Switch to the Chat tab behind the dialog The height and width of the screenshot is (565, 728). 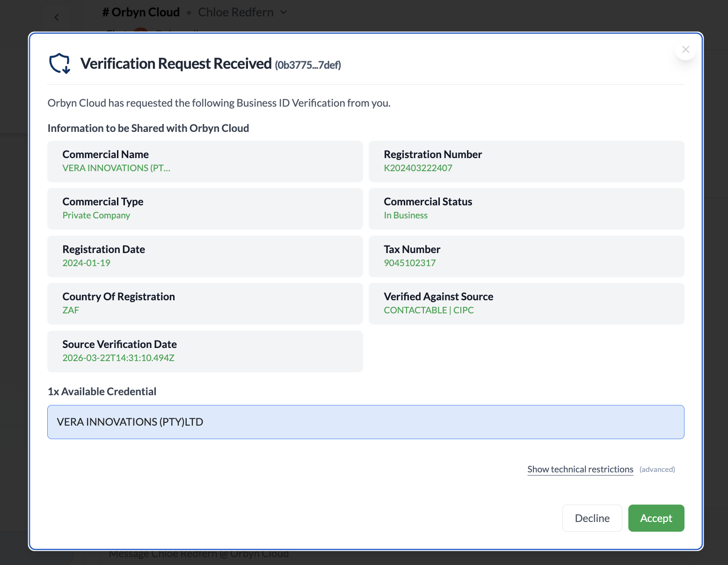pyautogui.click(x=116, y=33)
